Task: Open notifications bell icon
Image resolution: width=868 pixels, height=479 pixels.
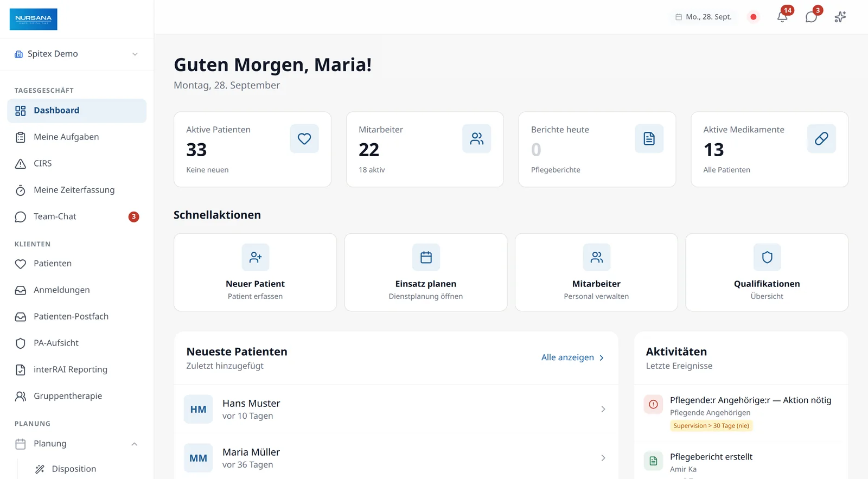Action: 782,17
